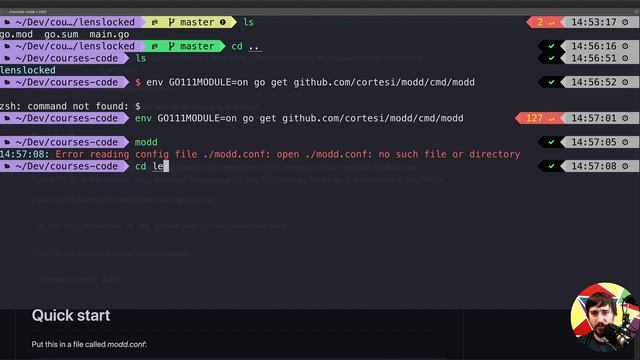Click the green checkmark beside 14:56:52

(551, 82)
